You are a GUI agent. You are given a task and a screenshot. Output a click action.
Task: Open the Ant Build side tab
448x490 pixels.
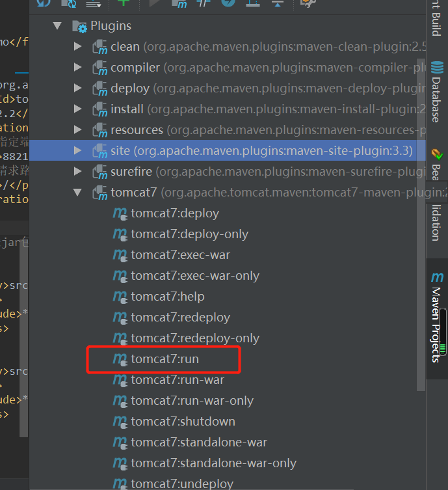click(x=437, y=18)
